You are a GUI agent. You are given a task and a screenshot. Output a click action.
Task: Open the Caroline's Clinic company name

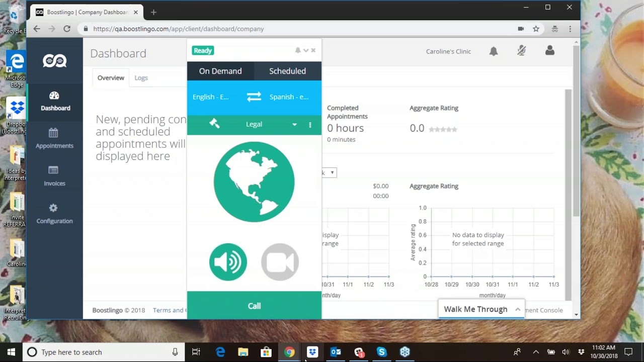[448, 51]
